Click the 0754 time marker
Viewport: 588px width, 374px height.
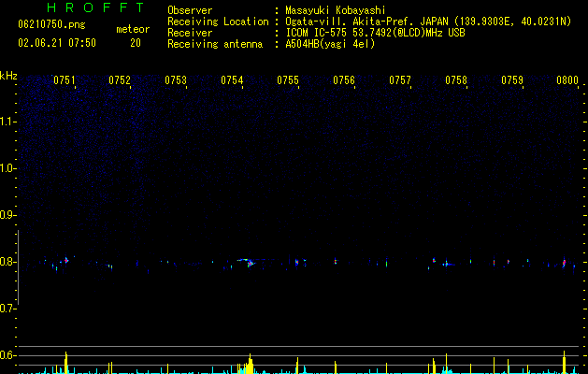[232, 80]
